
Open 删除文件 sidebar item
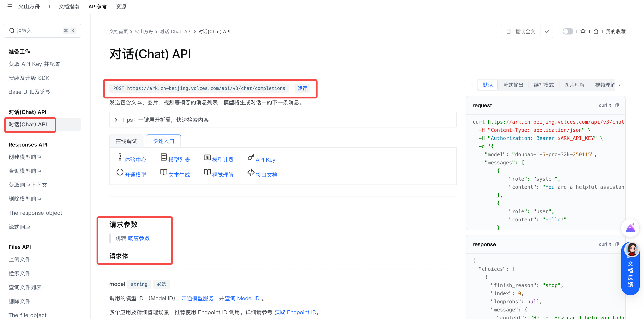coord(20,301)
